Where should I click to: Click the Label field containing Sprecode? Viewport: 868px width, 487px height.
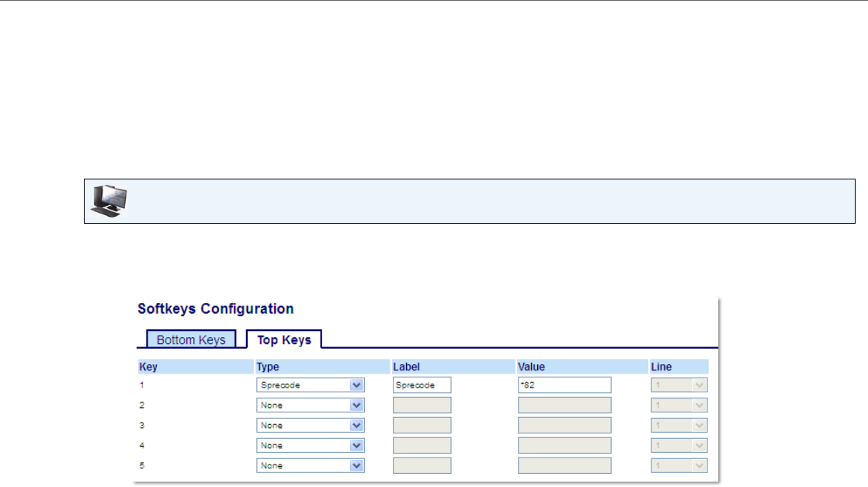422,384
